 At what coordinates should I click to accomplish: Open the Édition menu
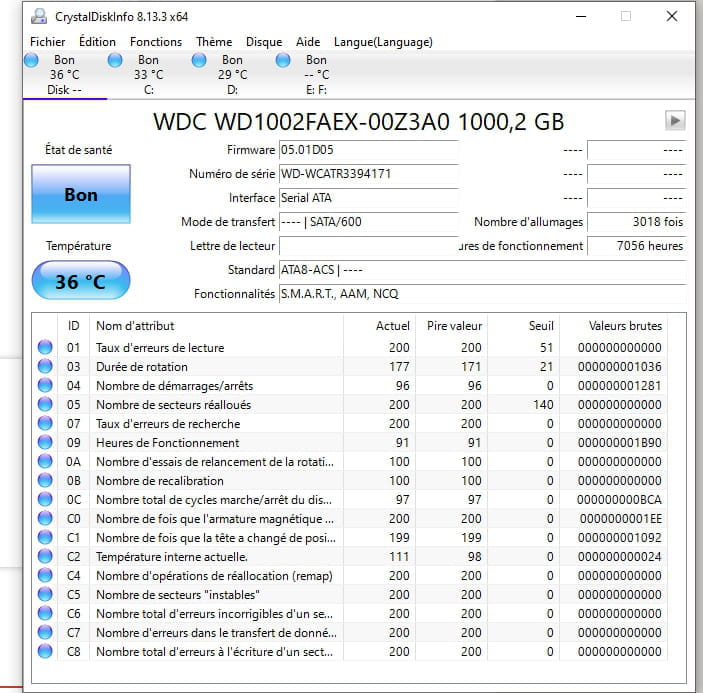click(97, 42)
